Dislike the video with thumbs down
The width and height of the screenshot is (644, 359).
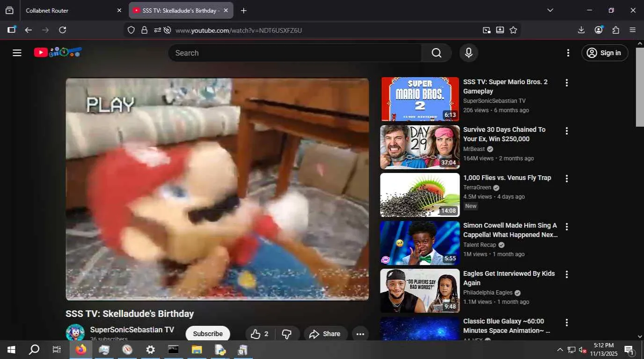click(x=287, y=334)
